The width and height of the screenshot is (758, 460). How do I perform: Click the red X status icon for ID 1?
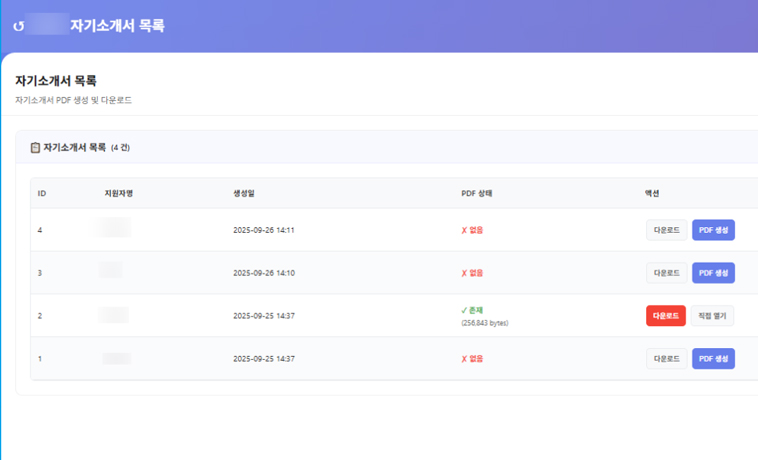pos(464,358)
